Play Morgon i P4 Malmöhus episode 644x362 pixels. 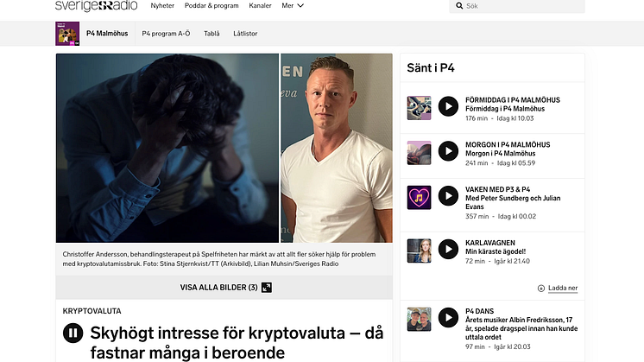448,151
